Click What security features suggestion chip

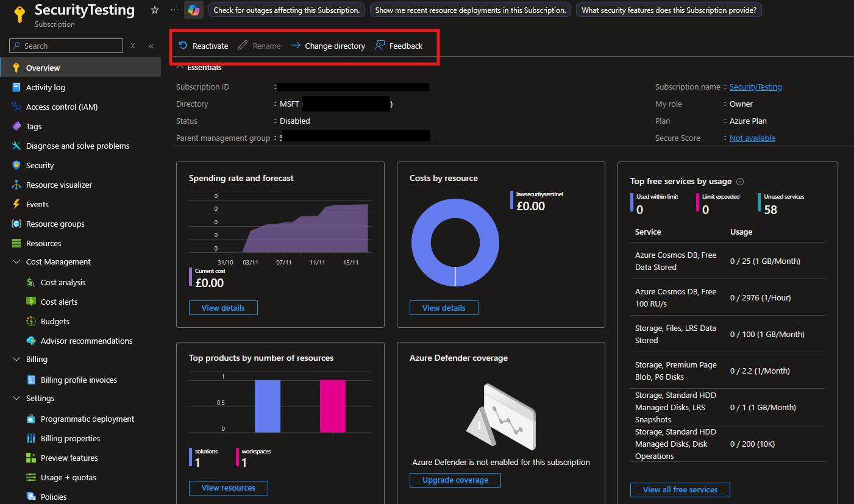(669, 10)
